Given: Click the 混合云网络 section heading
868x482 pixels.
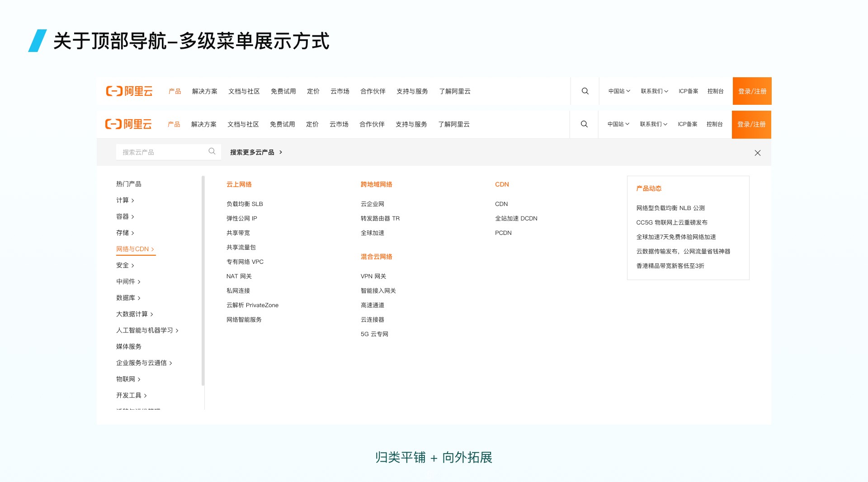Looking at the screenshot, I should tap(377, 257).
